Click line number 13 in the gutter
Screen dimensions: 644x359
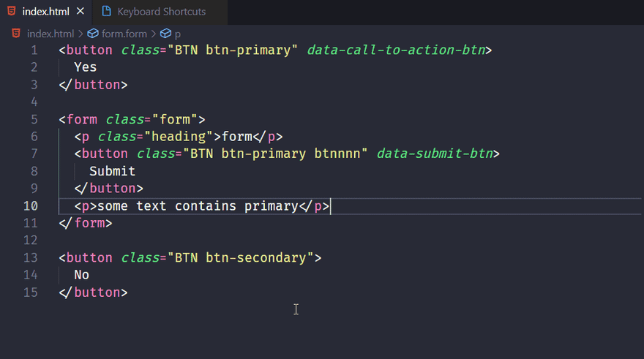(31, 257)
